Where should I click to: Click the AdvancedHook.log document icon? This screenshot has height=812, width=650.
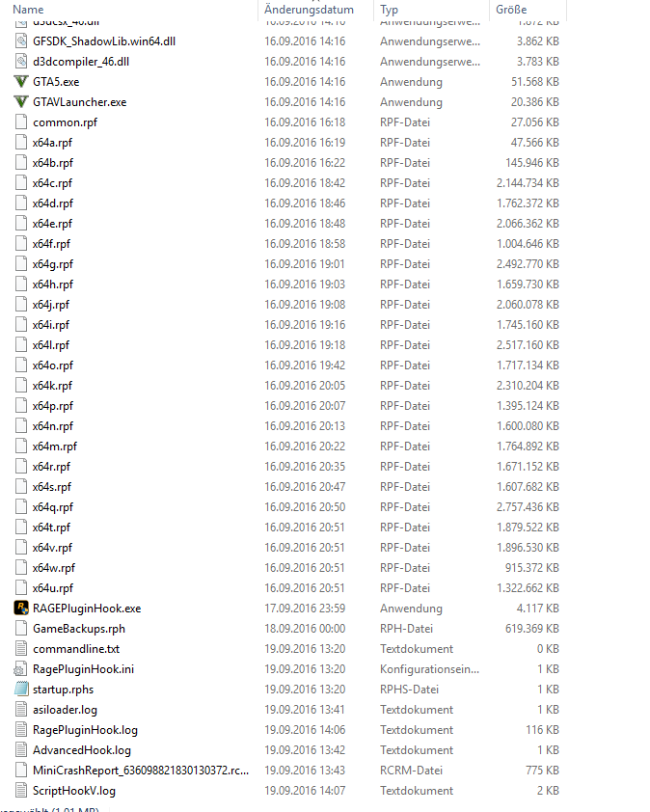20,750
